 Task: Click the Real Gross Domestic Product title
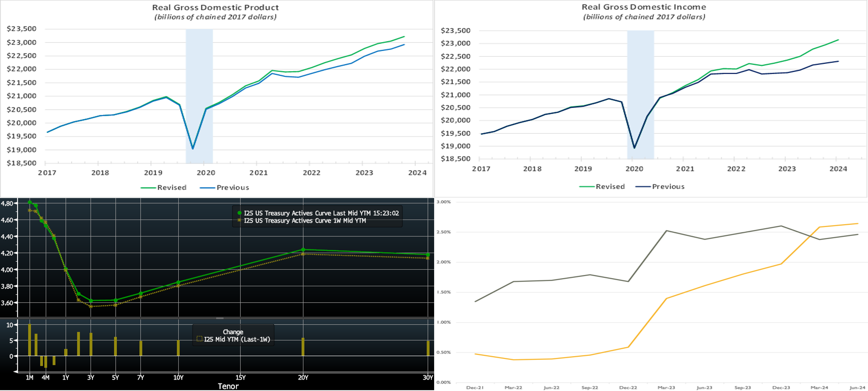pyautogui.click(x=215, y=8)
